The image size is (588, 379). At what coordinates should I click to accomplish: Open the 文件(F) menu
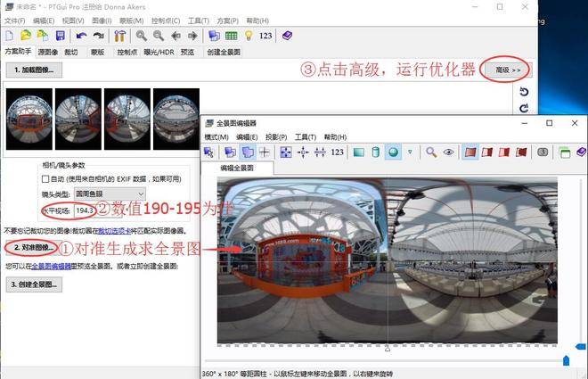point(15,21)
